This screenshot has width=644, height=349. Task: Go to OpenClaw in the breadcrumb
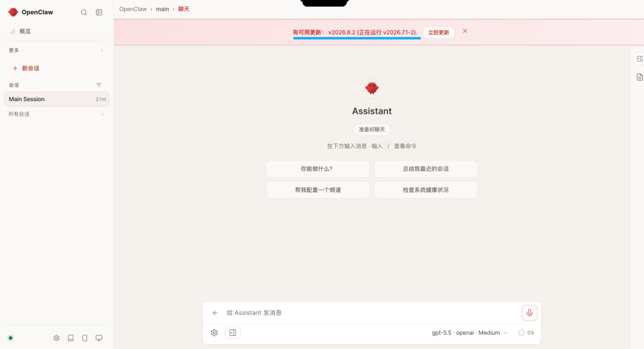coord(132,9)
